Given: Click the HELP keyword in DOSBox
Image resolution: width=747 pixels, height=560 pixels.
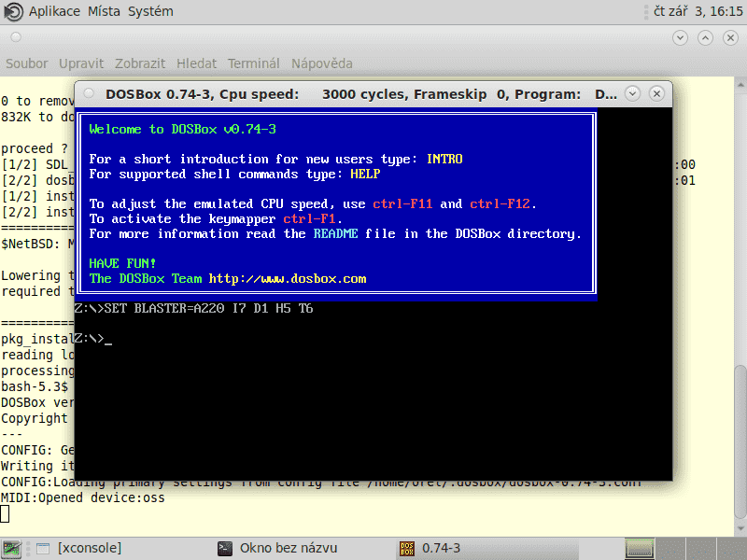Looking at the screenshot, I should 365,174.
